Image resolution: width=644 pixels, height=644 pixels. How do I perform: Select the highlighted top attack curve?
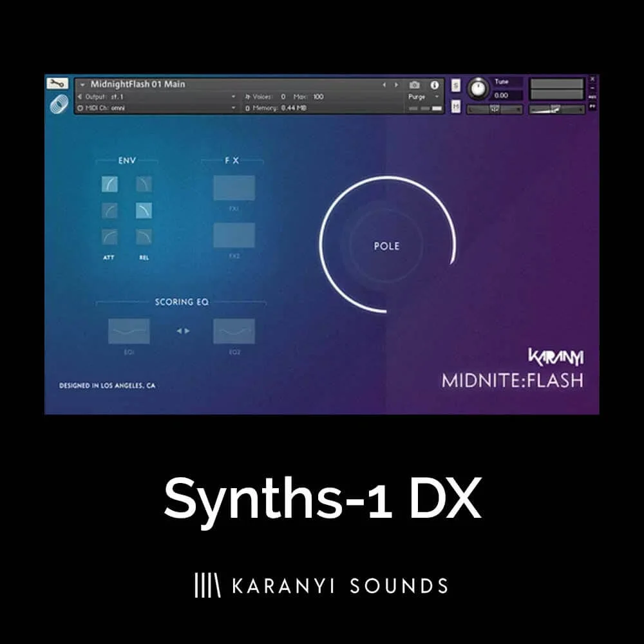point(109,184)
